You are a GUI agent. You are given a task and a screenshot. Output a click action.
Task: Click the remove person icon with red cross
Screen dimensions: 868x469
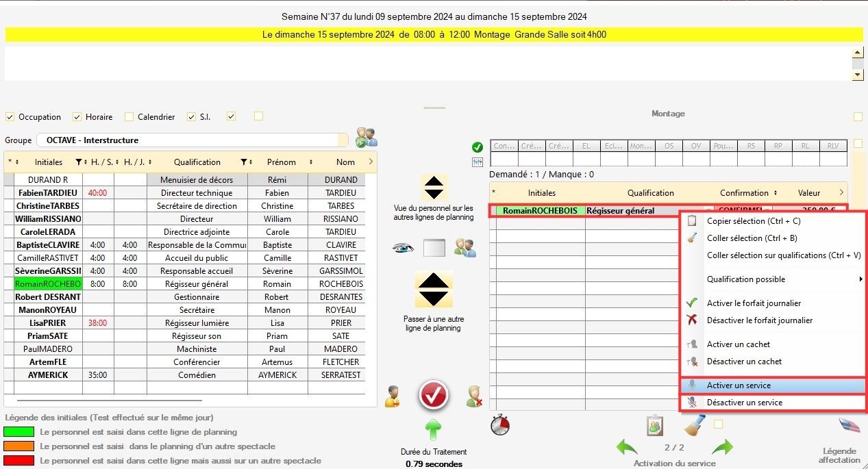(x=474, y=396)
